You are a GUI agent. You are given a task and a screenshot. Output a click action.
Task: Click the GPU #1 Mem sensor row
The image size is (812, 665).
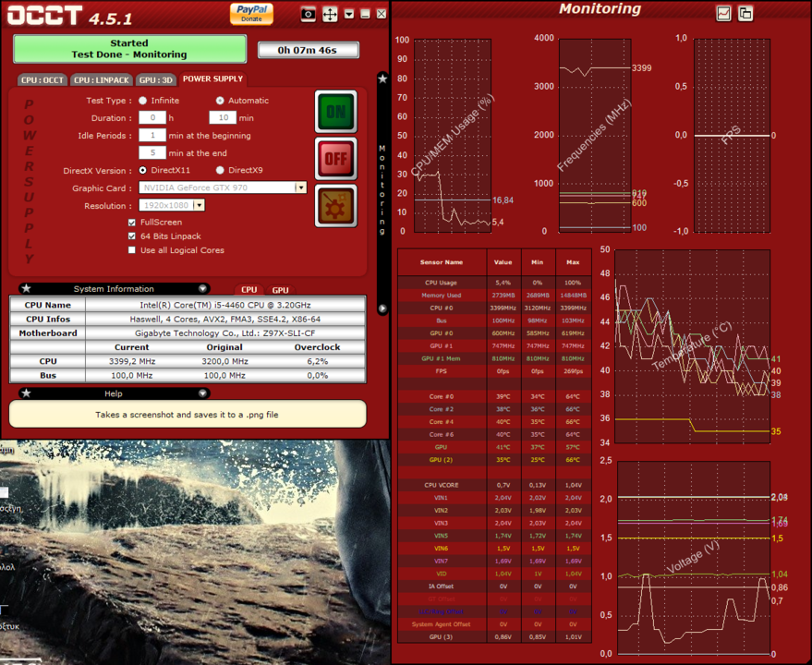pos(494,358)
